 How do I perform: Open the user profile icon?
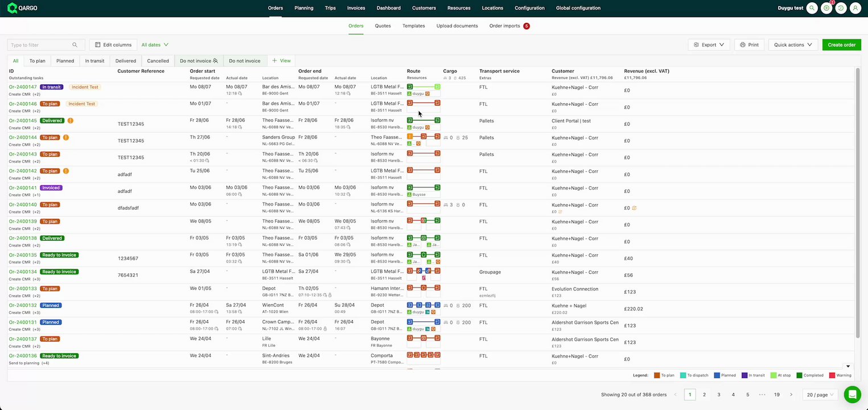pos(855,8)
